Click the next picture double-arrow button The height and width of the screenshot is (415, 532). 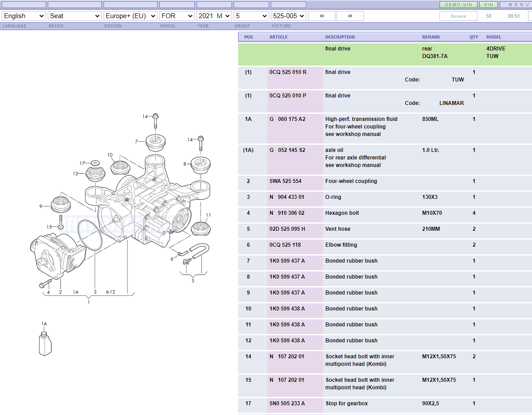tap(350, 16)
